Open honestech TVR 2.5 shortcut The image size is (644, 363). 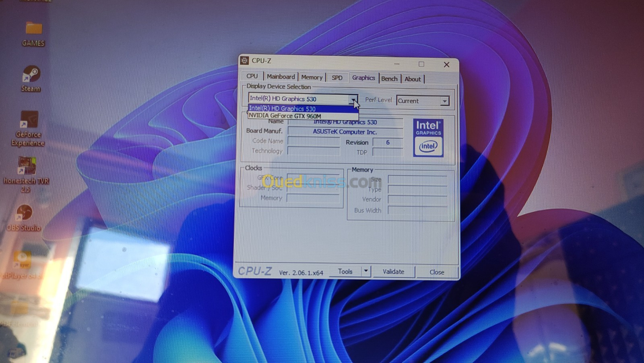point(26,174)
